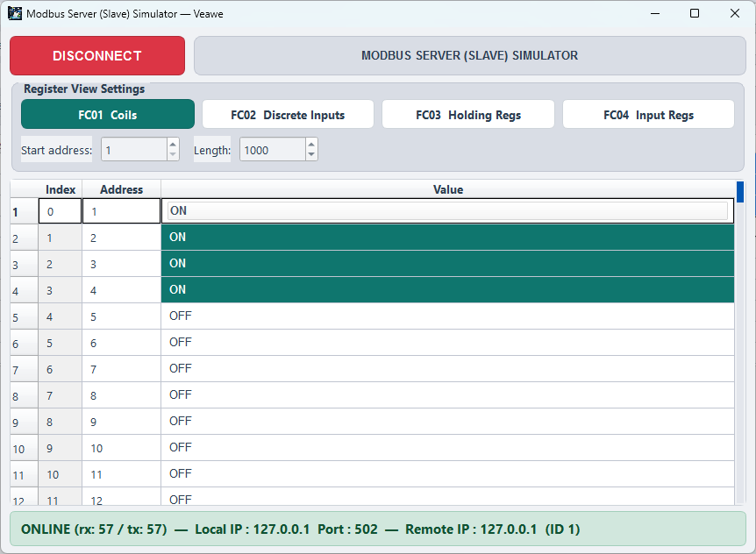Select the FC01 Coils tab
This screenshot has width=756, height=554.
click(108, 115)
